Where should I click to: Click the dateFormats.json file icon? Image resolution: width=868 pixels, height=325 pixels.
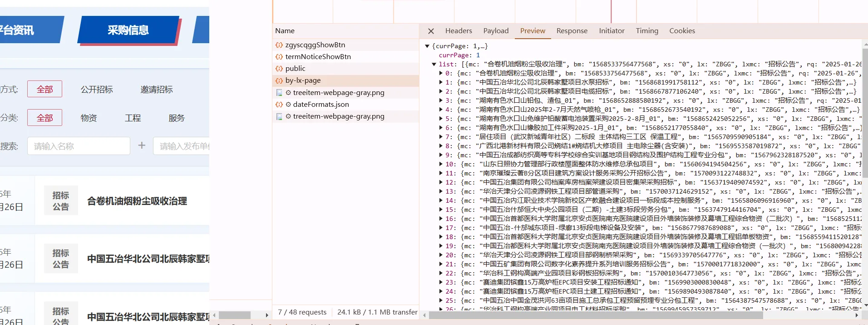click(x=279, y=105)
